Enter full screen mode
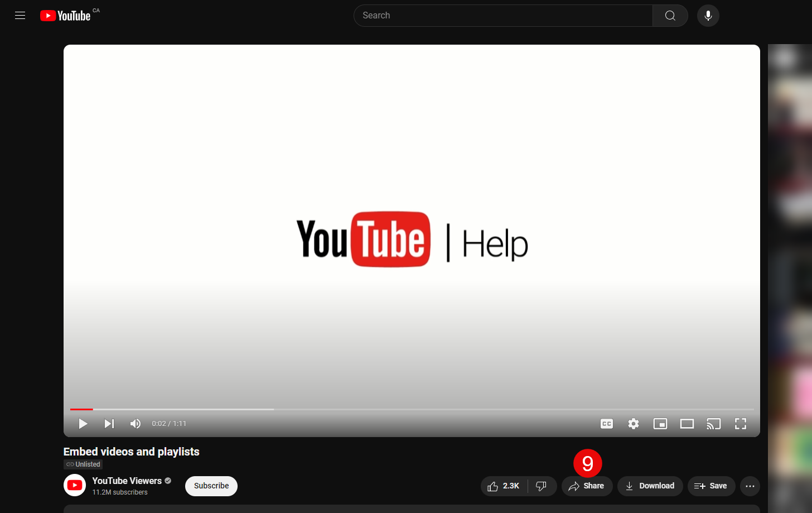The height and width of the screenshot is (513, 812). pos(741,424)
